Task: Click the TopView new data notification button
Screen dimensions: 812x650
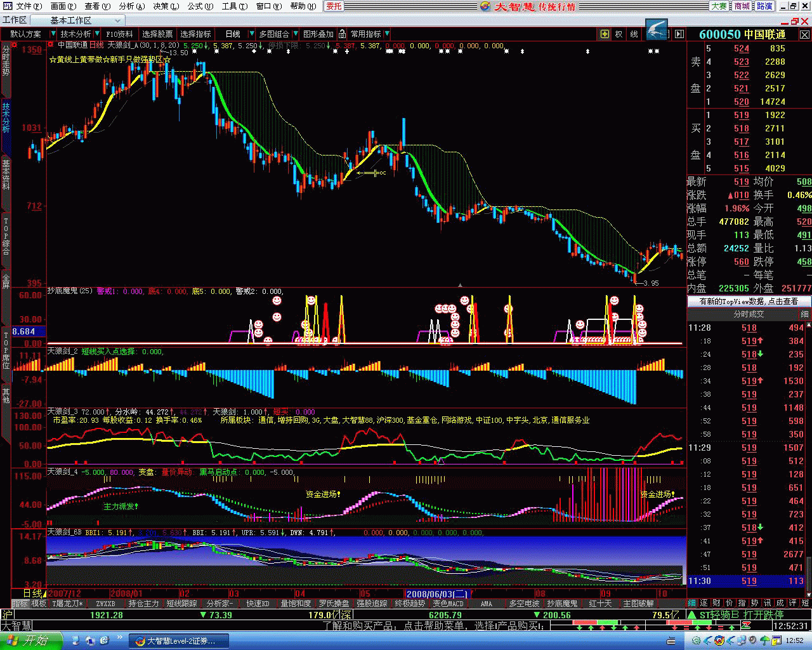Action: [x=749, y=302]
